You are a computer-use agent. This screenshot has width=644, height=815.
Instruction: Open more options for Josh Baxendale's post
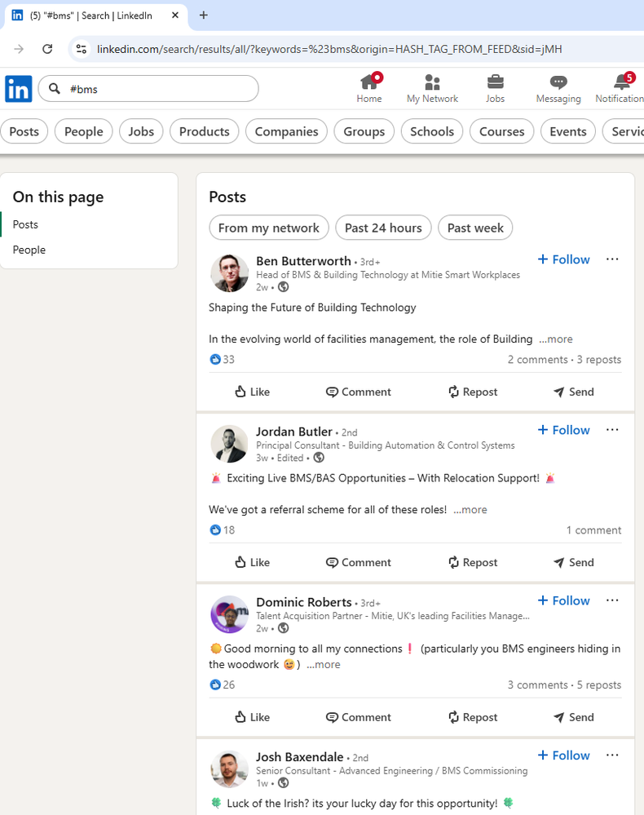612,755
